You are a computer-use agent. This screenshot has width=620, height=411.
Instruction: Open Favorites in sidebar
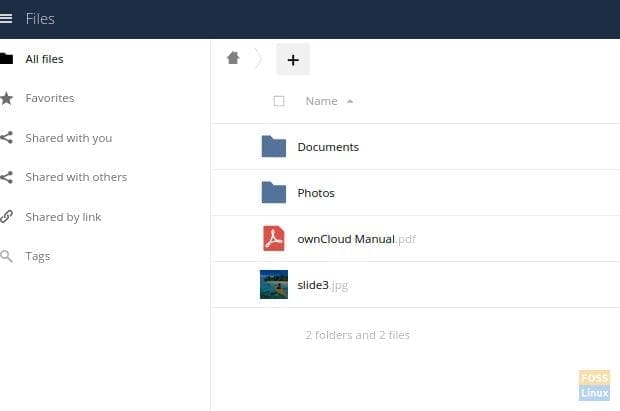click(50, 98)
